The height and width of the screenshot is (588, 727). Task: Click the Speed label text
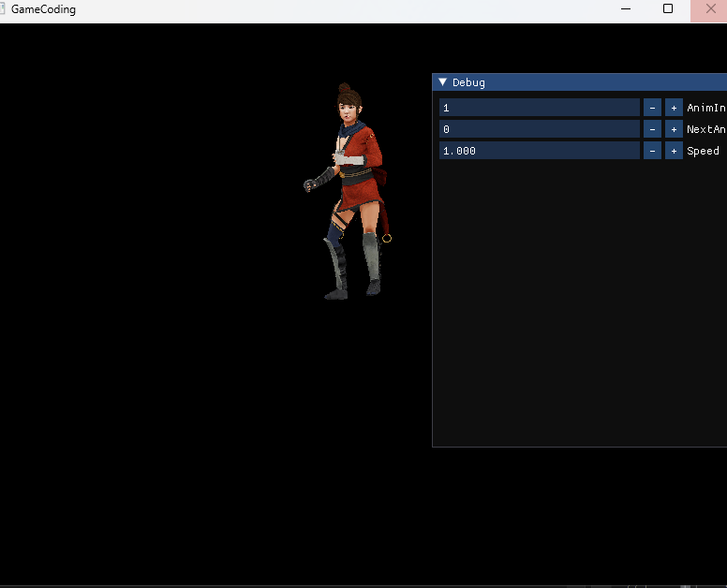pos(703,151)
